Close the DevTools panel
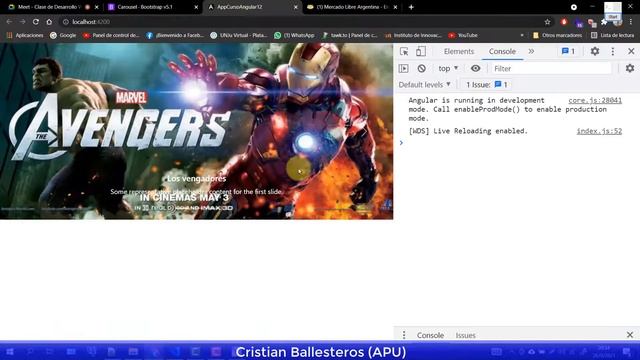 coord(631,51)
